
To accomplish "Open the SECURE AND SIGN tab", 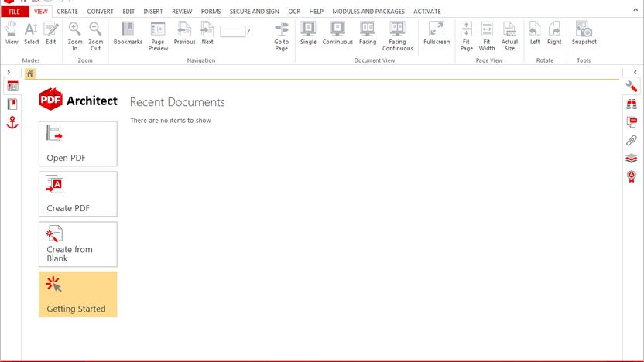I will tap(254, 12).
